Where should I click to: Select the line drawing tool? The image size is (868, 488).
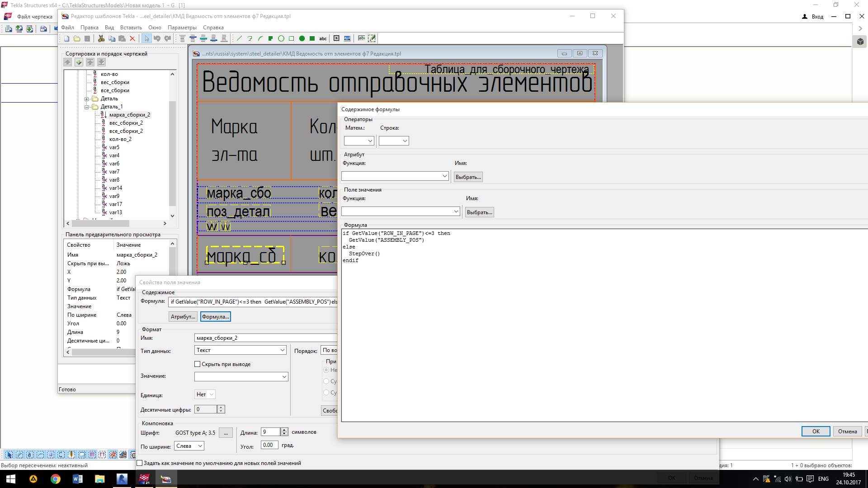[x=240, y=38]
